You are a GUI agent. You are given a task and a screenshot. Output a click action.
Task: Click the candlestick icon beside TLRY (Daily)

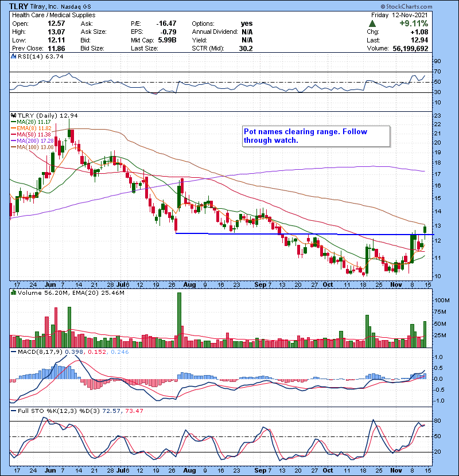pos(13,115)
